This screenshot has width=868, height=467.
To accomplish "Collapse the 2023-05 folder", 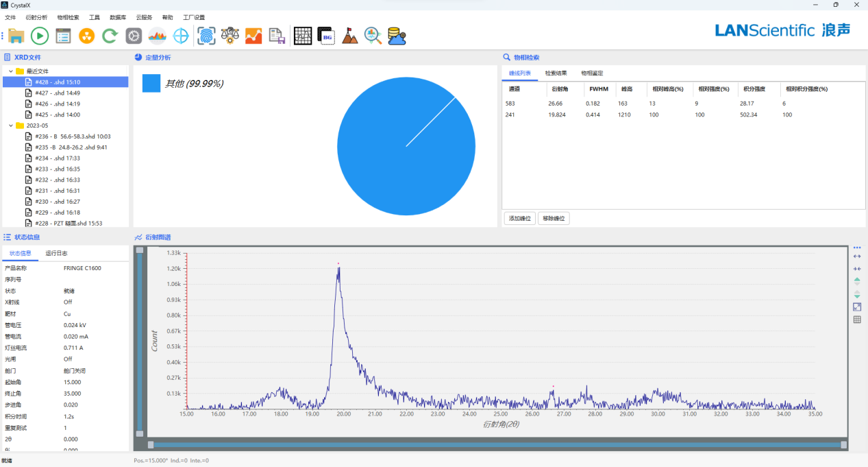I will point(10,125).
